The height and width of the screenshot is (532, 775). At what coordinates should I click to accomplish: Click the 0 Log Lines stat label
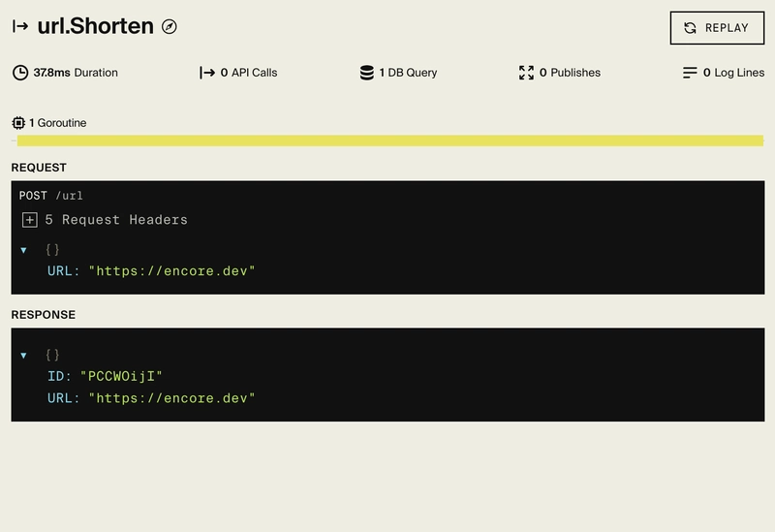(x=733, y=73)
